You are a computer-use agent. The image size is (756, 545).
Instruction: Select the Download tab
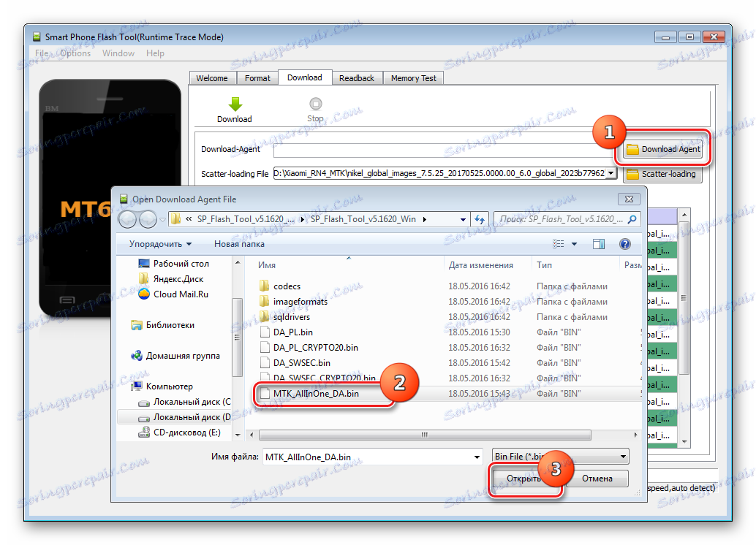click(305, 77)
